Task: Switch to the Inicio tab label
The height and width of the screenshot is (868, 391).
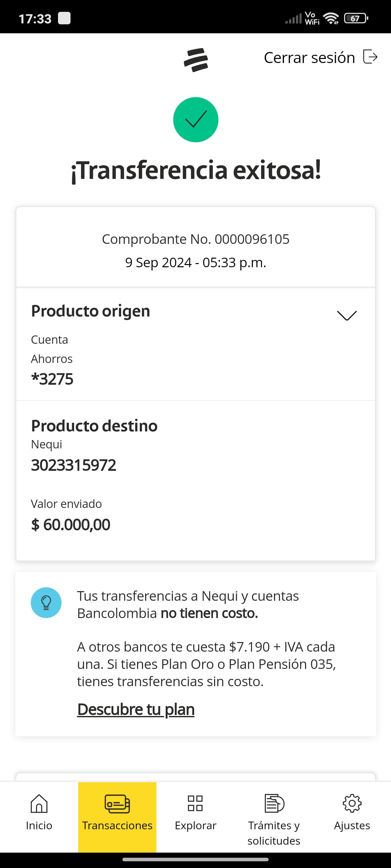Action: [39, 825]
